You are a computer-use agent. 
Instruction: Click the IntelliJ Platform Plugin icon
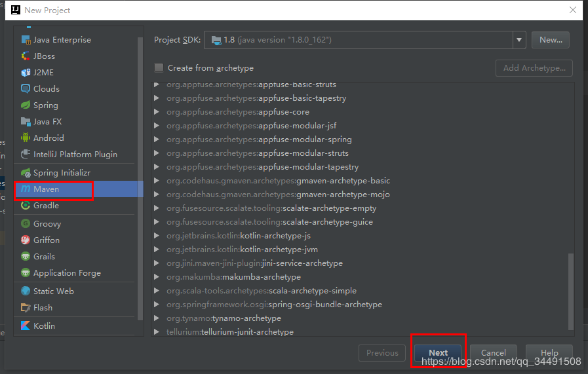tap(26, 155)
